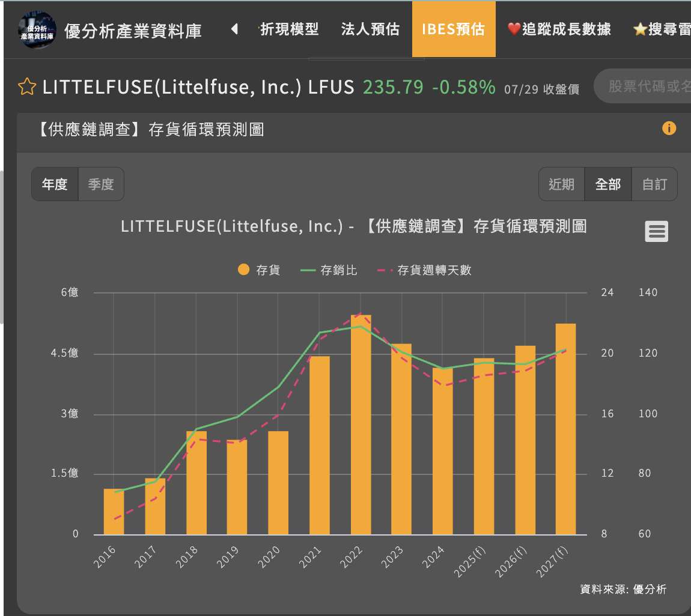Select the 全部 full range
691x616 pixels.
pyautogui.click(x=607, y=184)
